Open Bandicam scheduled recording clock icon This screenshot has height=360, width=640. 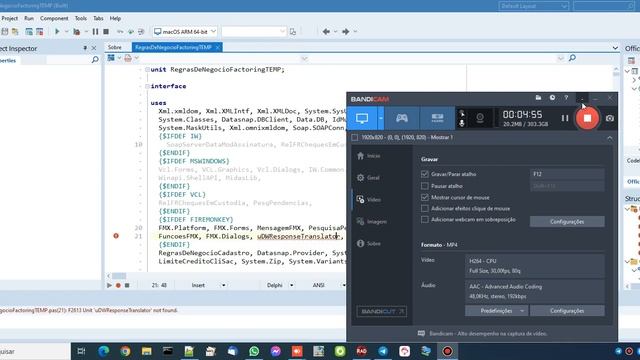coord(552,98)
